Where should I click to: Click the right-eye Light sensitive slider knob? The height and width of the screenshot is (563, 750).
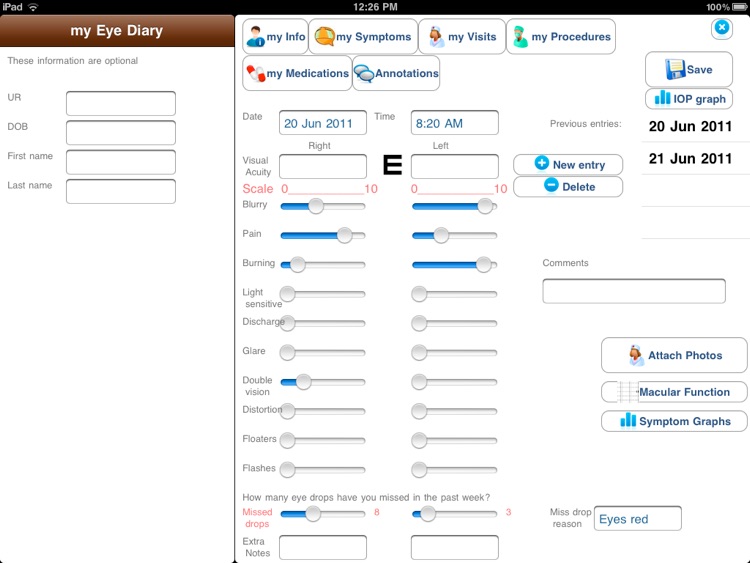click(287, 294)
